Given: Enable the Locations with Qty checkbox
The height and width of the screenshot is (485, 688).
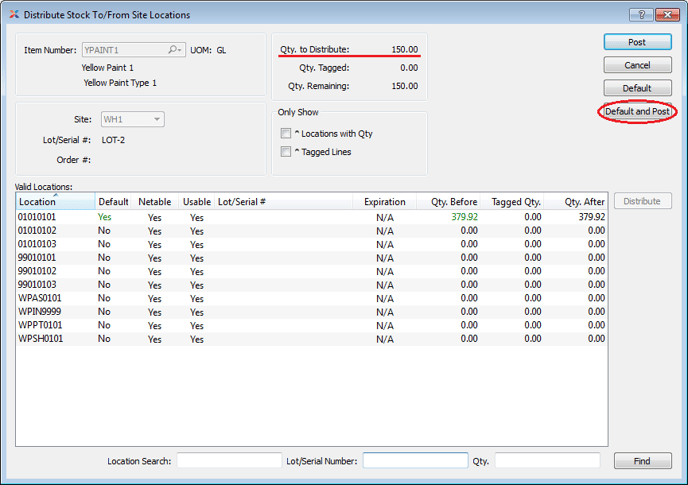Looking at the screenshot, I should coord(286,133).
